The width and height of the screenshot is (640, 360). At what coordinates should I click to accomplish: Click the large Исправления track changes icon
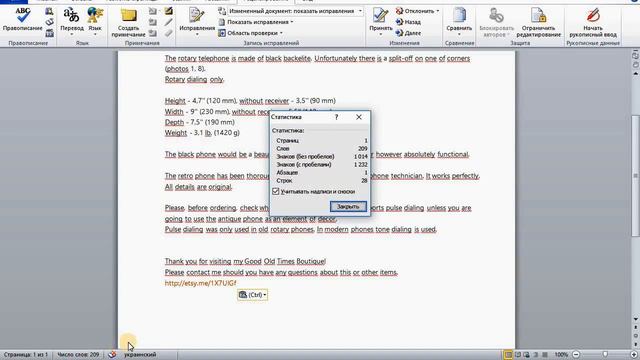coord(197,16)
